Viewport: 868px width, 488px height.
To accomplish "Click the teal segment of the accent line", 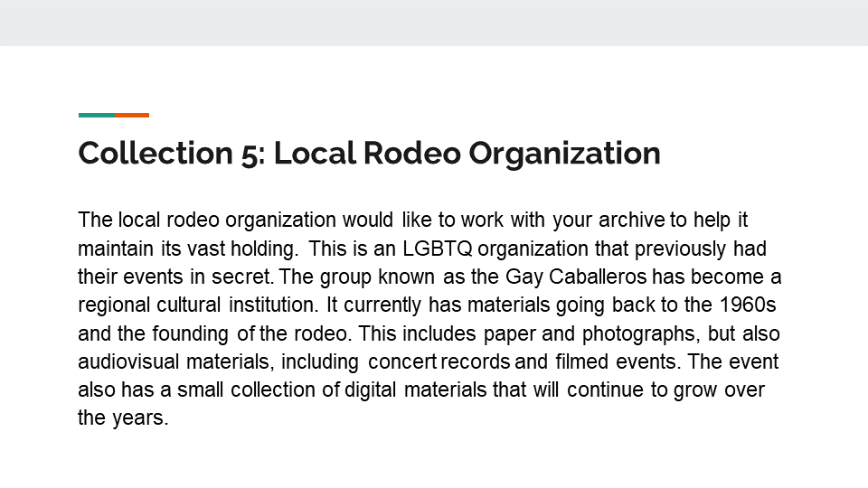I will [x=97, y=115].
